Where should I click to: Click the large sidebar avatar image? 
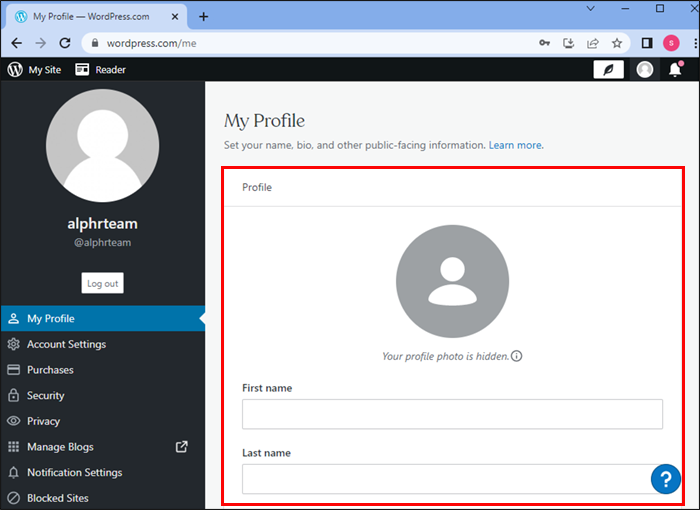(103, 146)
